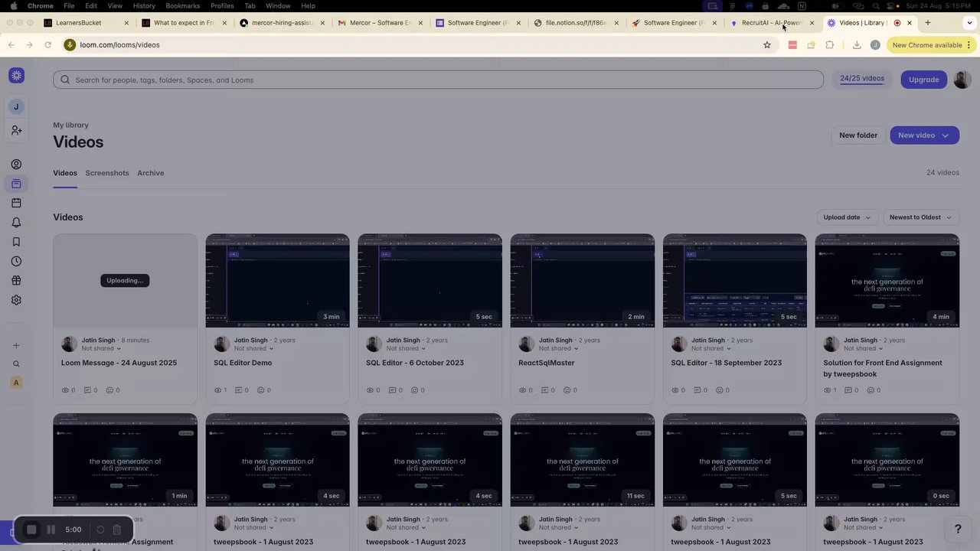This screenshot has width=980, height=551.
Task: Open the Profiles menu in menu bar
Action: pos(222,6)
